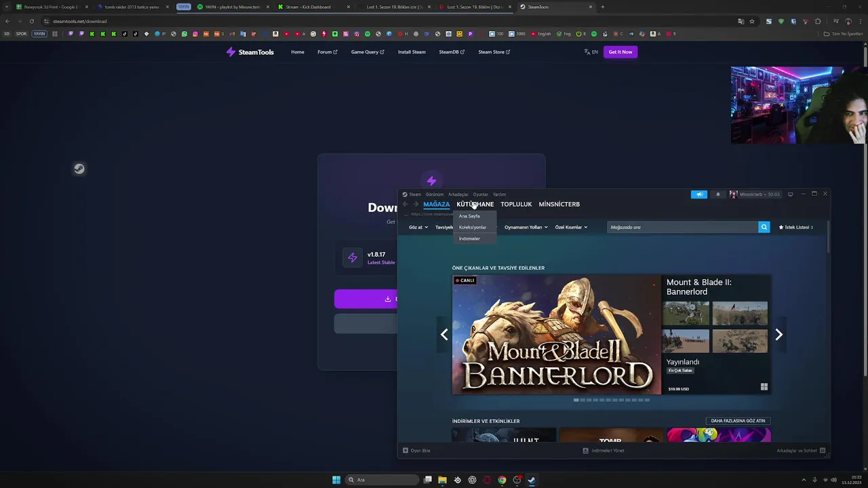Click the Steam store vertical scrollbar
Viewport: 868px width, 488px height.
click(827, 237)
